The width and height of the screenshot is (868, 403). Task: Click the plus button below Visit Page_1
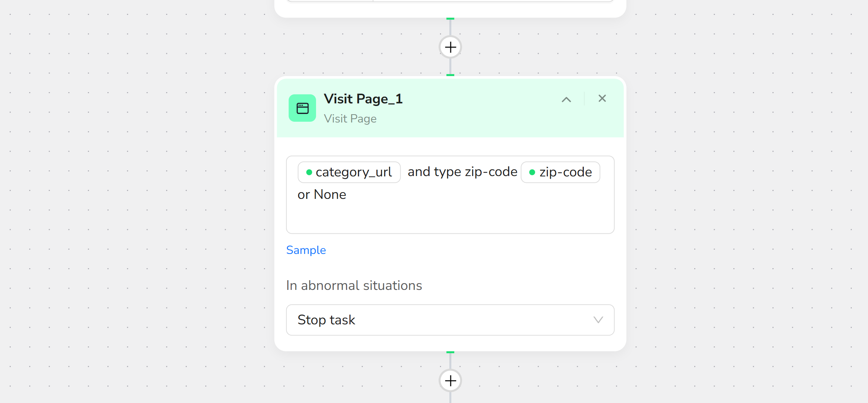(450, 381)
